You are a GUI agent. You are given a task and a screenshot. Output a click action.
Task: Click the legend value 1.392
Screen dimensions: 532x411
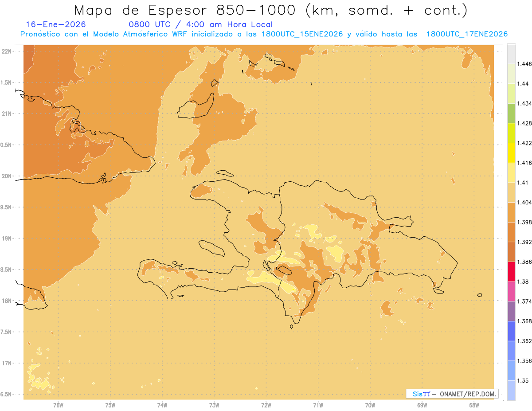coord(524,242)
